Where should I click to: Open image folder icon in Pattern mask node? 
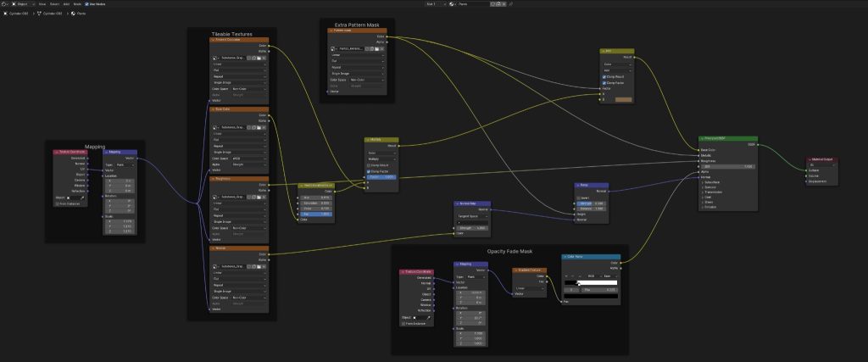pyautogui.click(x=377, y=48)
